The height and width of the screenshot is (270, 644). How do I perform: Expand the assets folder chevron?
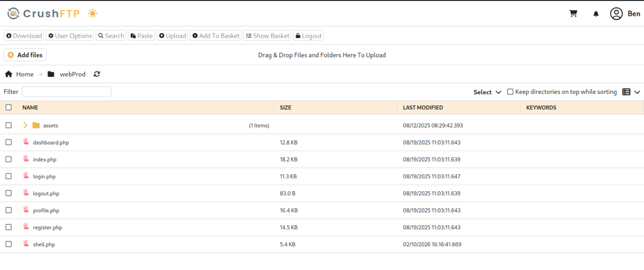[25, 125]
